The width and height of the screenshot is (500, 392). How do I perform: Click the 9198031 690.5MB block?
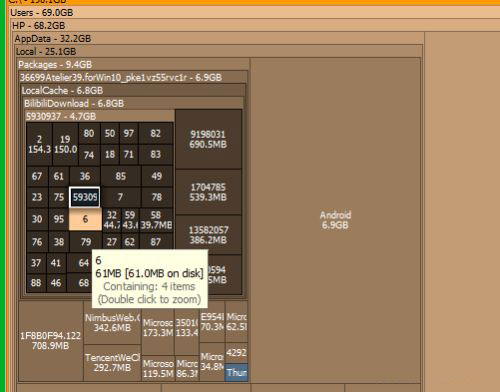[x=208, y=139]
